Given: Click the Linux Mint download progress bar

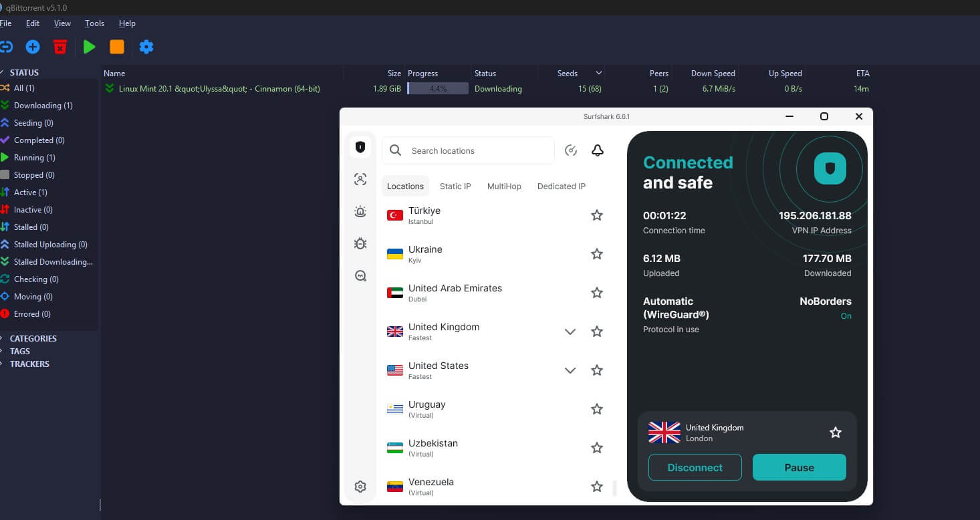Looking at the screenshot, I should click(437, 88).
